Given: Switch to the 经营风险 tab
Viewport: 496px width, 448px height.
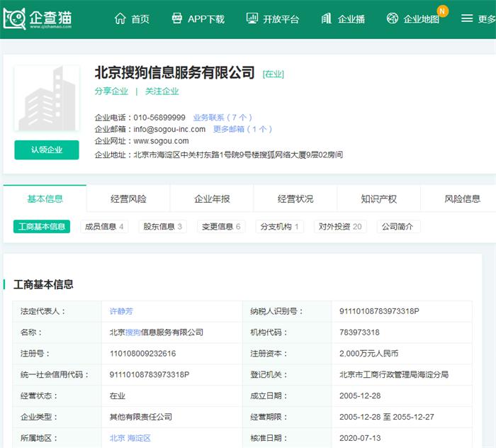Looking at the screenshot, I should [128, 198].
